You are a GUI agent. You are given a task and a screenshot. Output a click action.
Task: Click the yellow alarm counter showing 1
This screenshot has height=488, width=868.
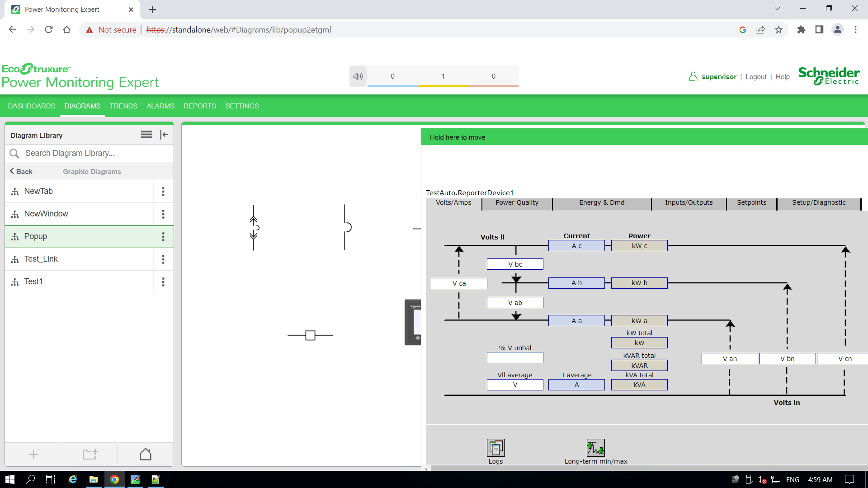443,76
